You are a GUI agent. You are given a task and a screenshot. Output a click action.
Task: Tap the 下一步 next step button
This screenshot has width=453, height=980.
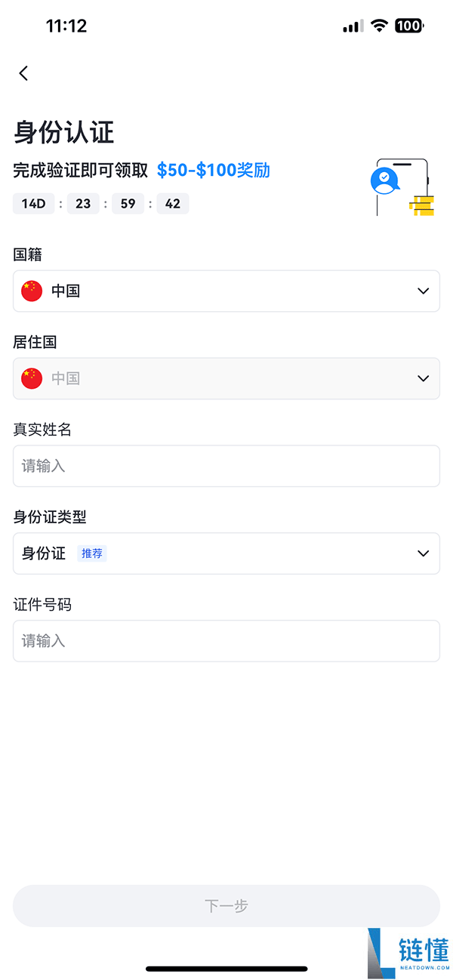(226, 906)
